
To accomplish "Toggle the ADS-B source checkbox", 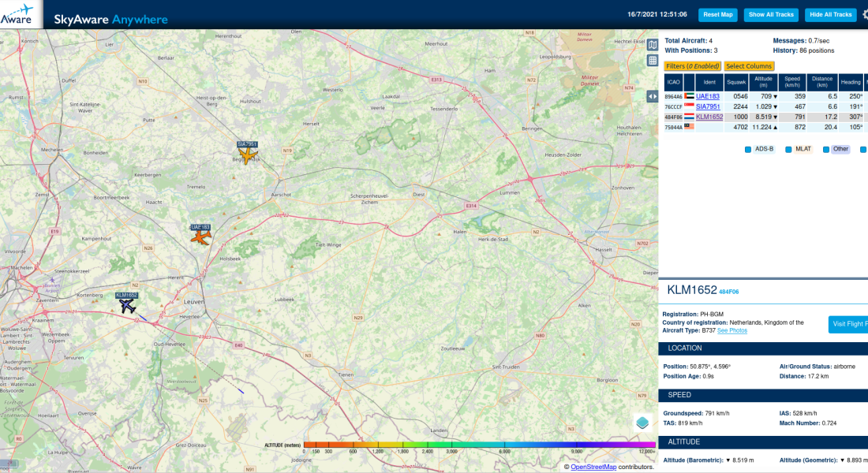I will pos(748,149).
